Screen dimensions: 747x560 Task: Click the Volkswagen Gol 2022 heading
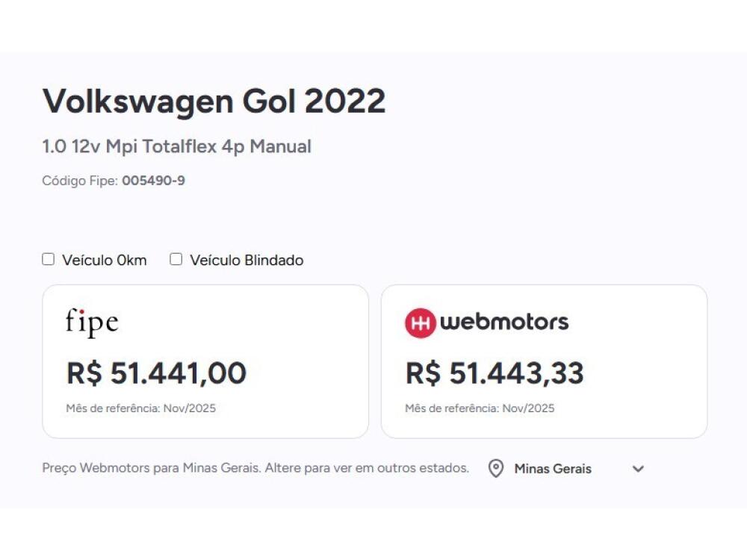coord(214,101)
